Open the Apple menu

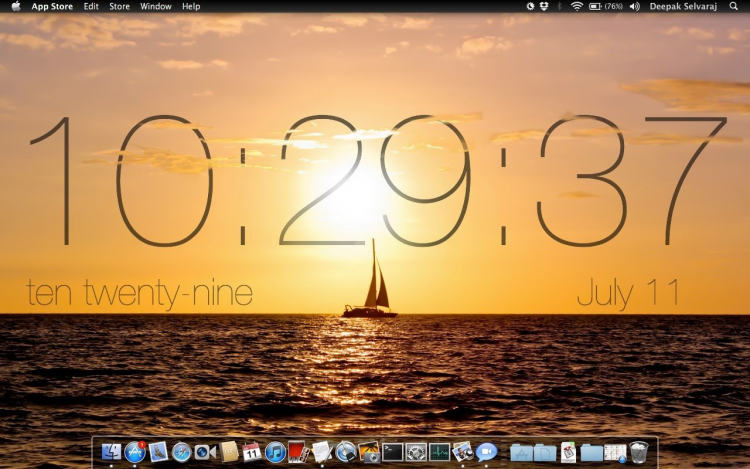[16, 6]
